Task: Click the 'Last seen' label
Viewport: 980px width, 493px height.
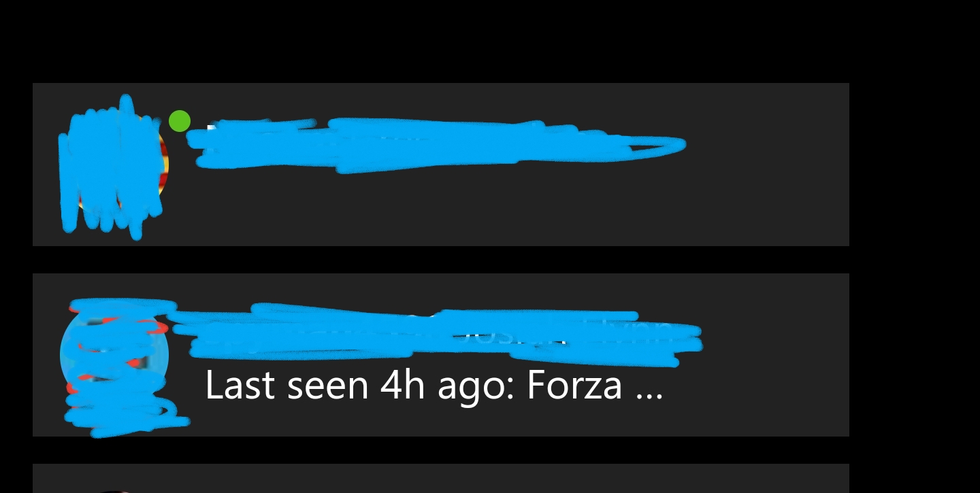Action: pos(287,386)
